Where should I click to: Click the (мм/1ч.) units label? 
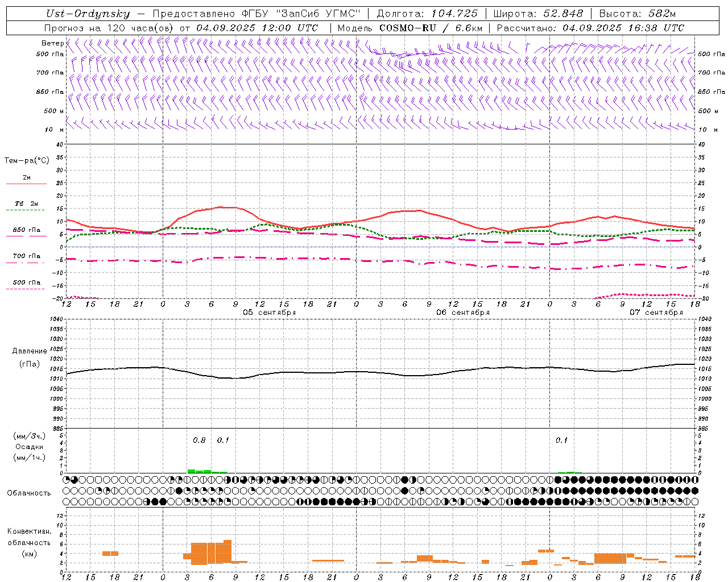click(x=29, y=458)
